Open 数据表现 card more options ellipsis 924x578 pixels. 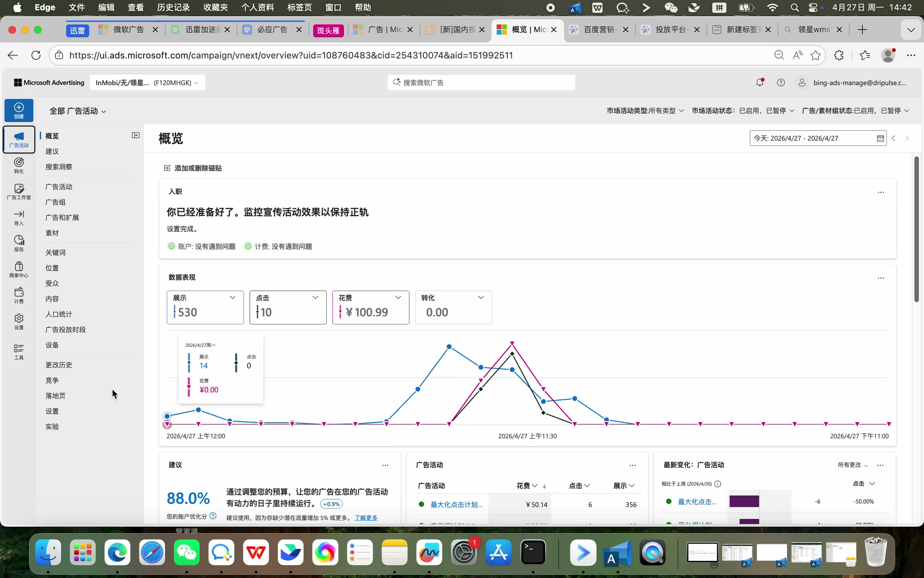click(x=881, y=278)
